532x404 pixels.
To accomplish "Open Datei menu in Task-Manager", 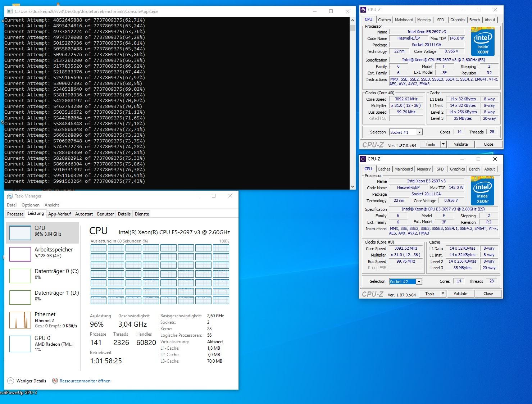I will (x=12, y=205).
